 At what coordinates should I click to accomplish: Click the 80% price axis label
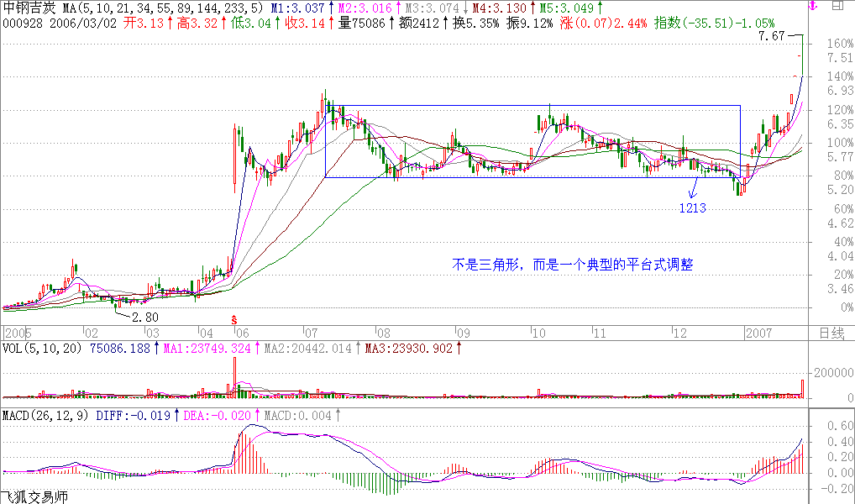pos(843,176)
